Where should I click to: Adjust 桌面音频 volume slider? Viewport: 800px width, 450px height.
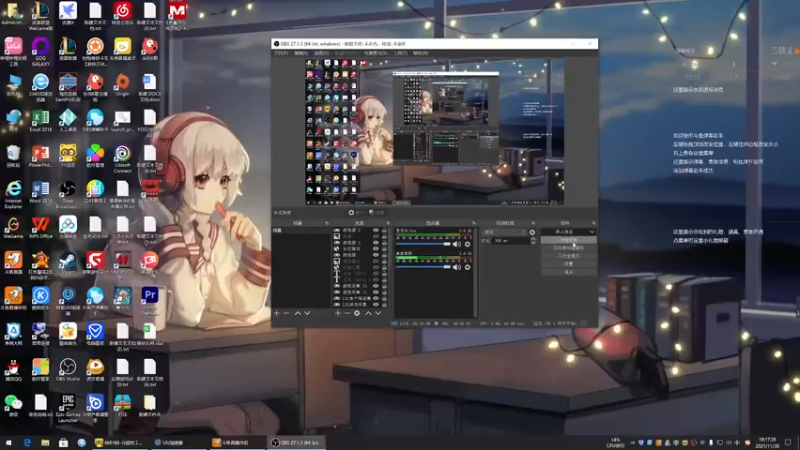coord(423,267)
